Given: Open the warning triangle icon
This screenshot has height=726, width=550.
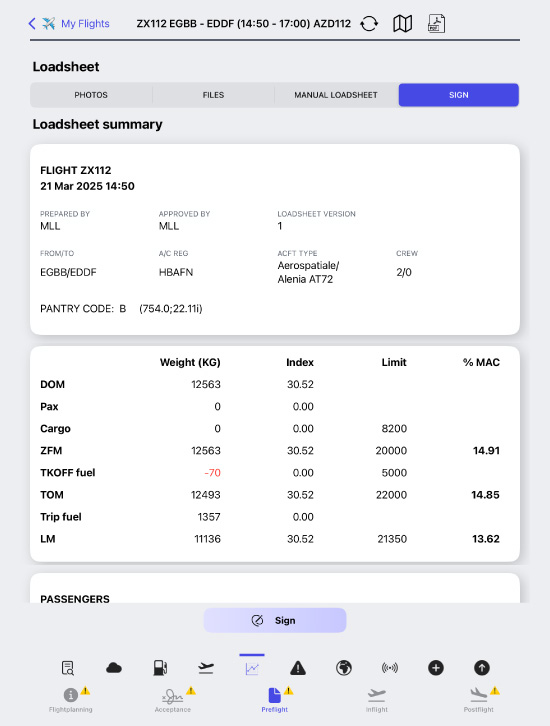Looking at the screenshot, I should (298, 668).
